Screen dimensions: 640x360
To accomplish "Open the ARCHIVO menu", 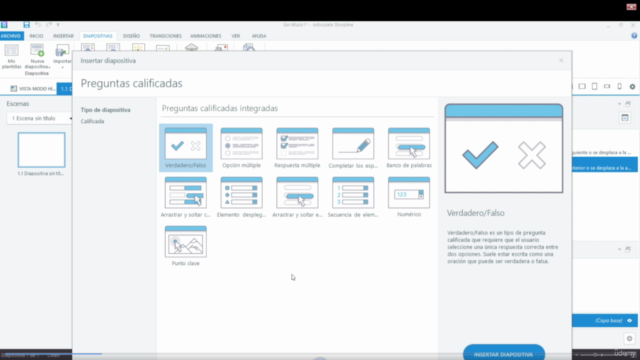I will 11,36.
